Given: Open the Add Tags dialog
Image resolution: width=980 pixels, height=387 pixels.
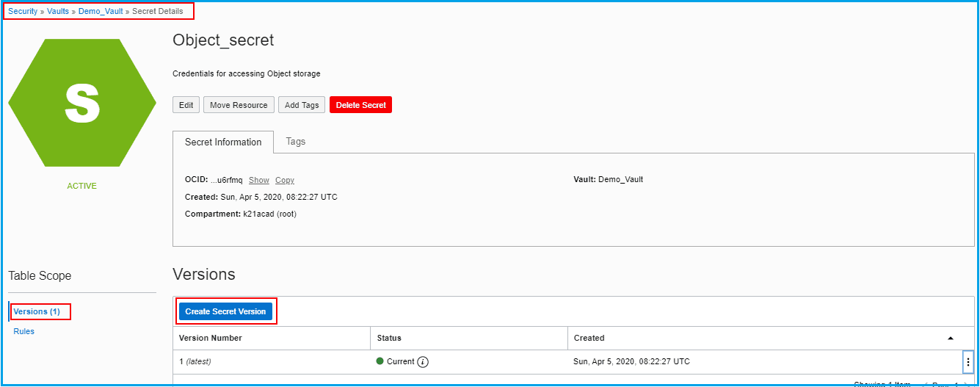Looking at the screenshot, I should (x=302, y=105).
